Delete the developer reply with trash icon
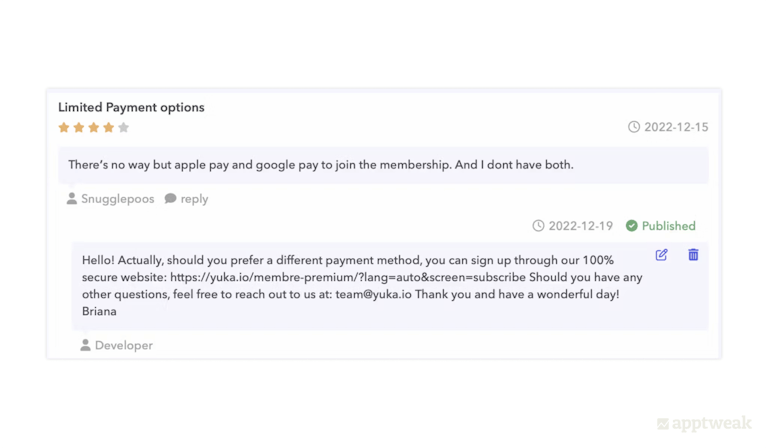 click(693, 255)
